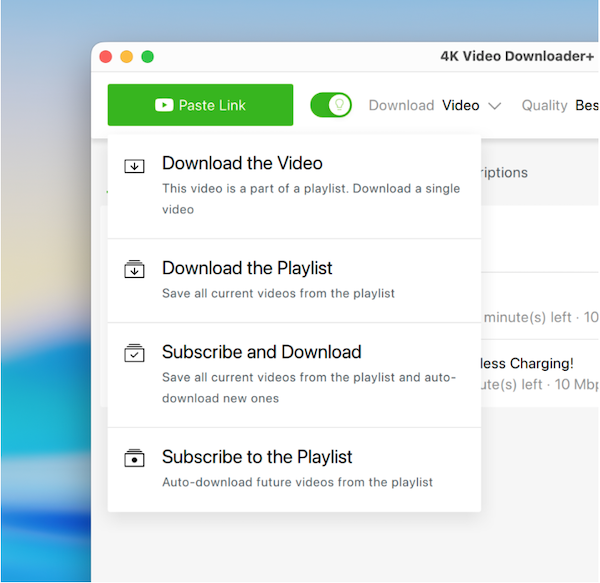Click the Download the Playlist stacked icon

134,269
